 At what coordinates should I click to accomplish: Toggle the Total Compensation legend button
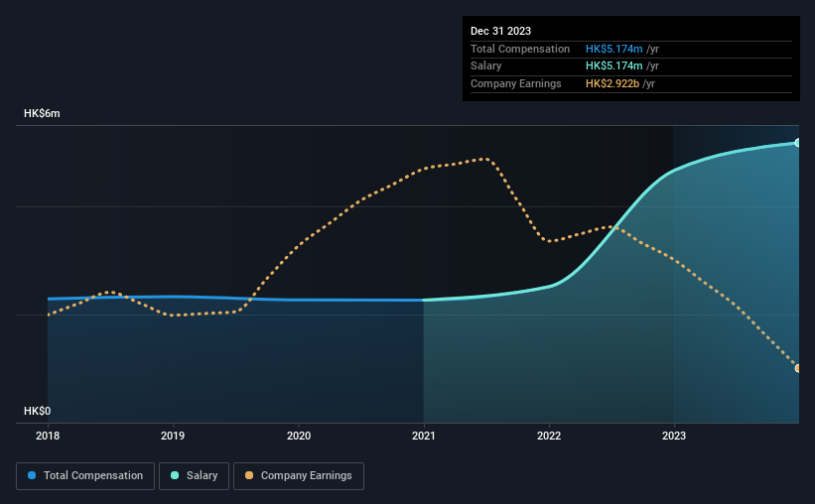point(85,476)
